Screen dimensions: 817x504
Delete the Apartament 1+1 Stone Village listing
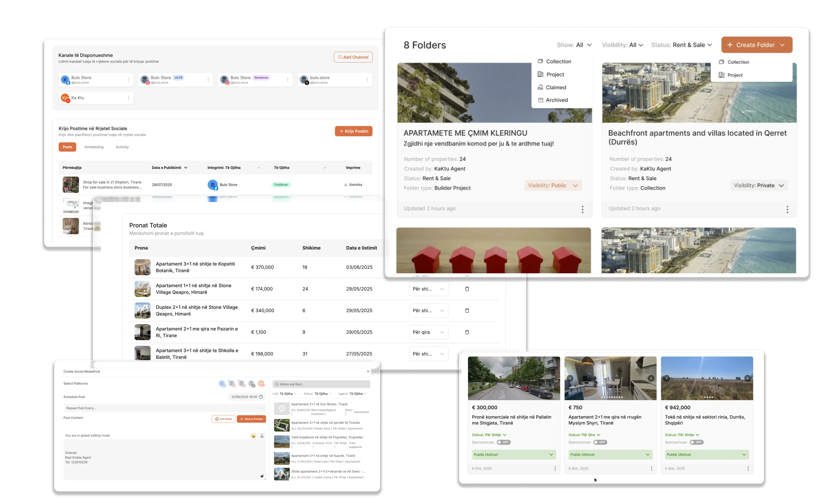[467, 289]
